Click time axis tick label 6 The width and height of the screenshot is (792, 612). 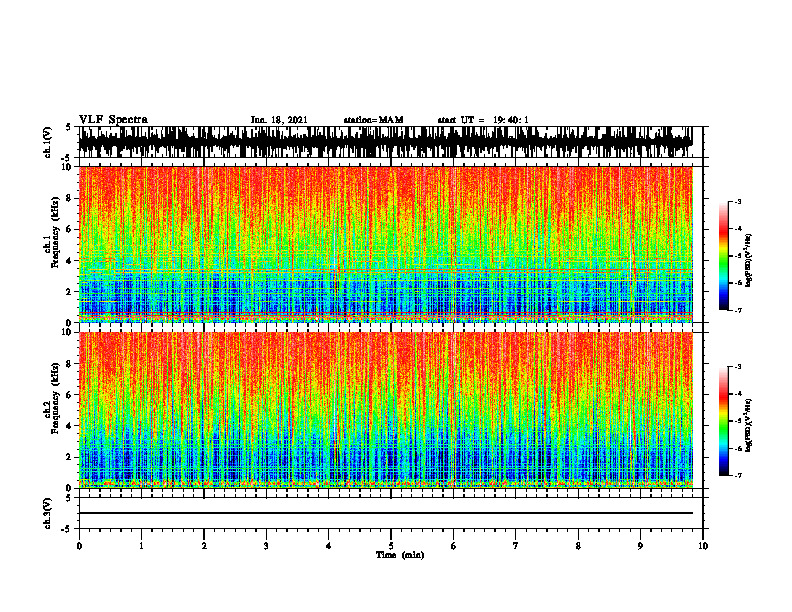point(454,546)
